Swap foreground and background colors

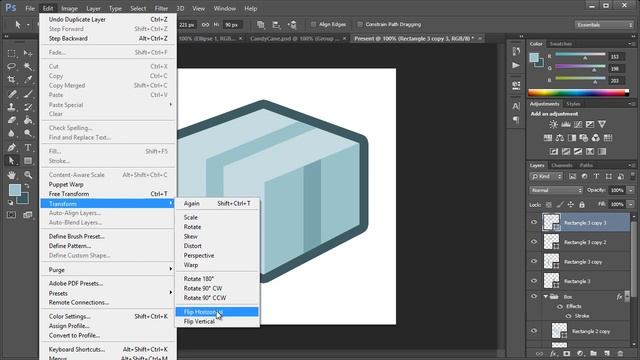[x=27, y=186]
